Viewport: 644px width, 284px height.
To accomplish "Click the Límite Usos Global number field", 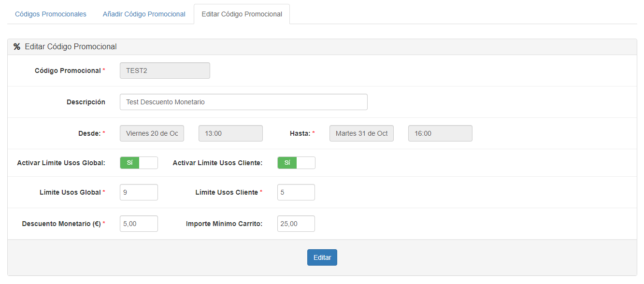I will click(139, 192).
